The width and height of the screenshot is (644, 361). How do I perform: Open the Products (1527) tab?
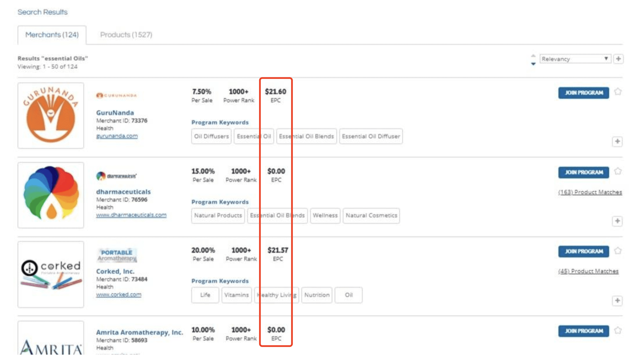click(x=126, y=35)
